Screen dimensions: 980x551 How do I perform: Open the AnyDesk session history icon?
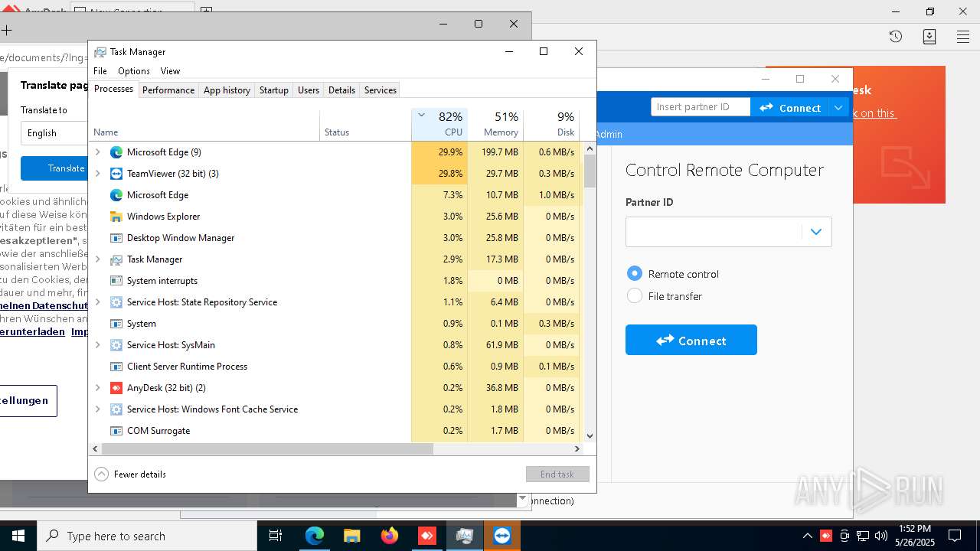(896, 36)
